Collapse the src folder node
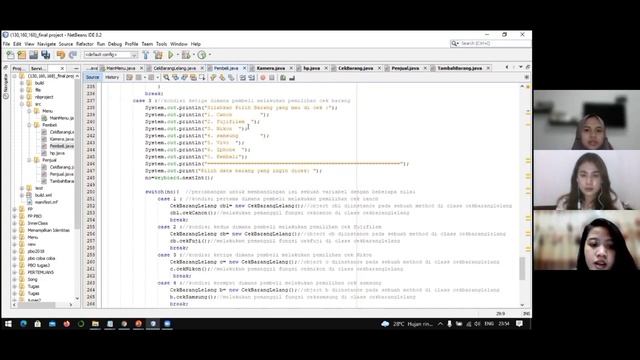The width and height of the screenshot is (640, 360). coord(22,104)
